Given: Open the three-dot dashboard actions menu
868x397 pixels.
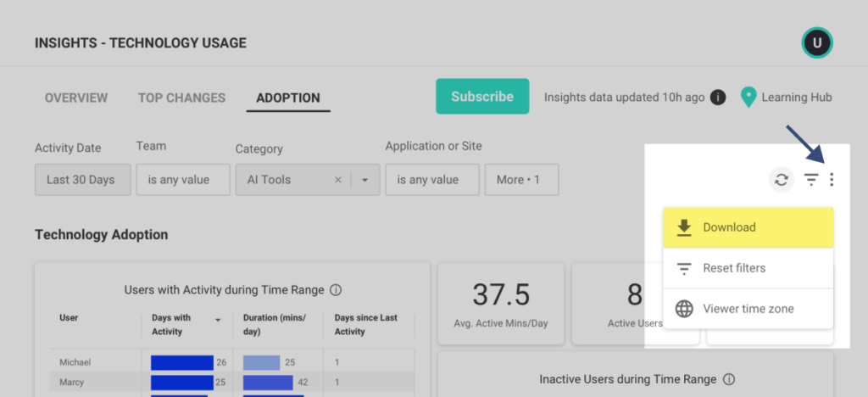Looking at the screenshot, I should 832,180.
